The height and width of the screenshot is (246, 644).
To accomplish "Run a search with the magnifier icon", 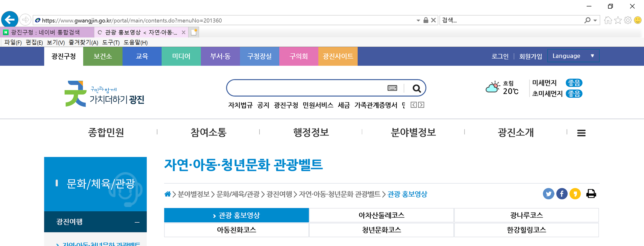I will [416, 89].
